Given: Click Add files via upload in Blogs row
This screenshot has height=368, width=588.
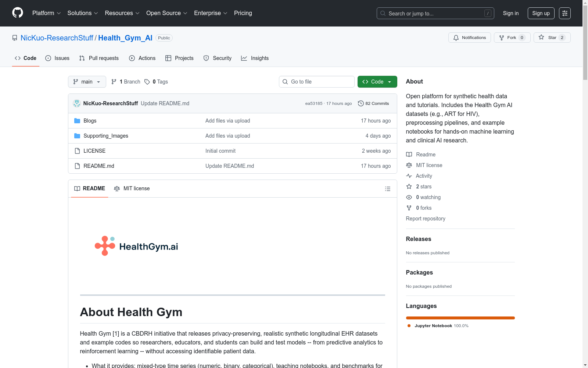Looking at the screenshot, I should pyautogui.click(x=228, y=121).
